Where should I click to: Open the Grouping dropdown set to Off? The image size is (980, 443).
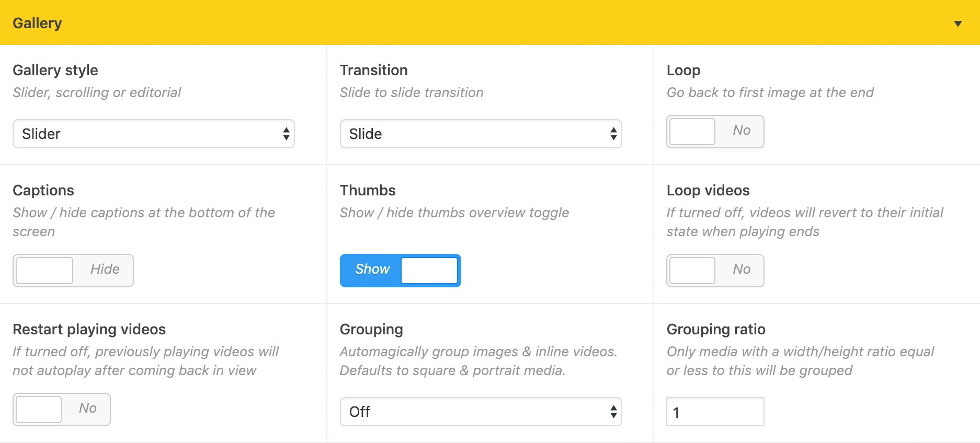coord(480,412)
